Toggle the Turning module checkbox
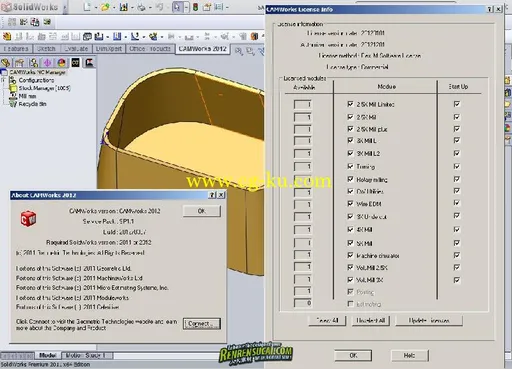Image resolution: width=512 pixels, height=369 pixels. tap(350, 166)
